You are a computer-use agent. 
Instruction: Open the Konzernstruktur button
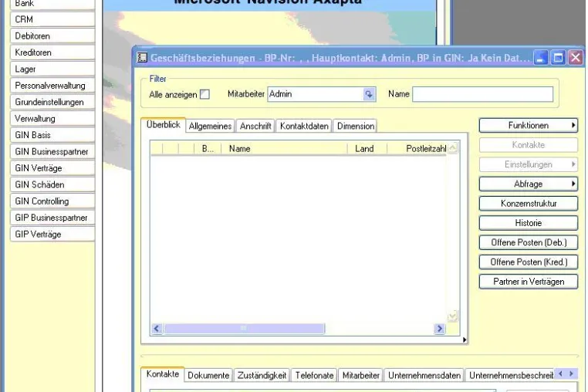pos(529,203)
